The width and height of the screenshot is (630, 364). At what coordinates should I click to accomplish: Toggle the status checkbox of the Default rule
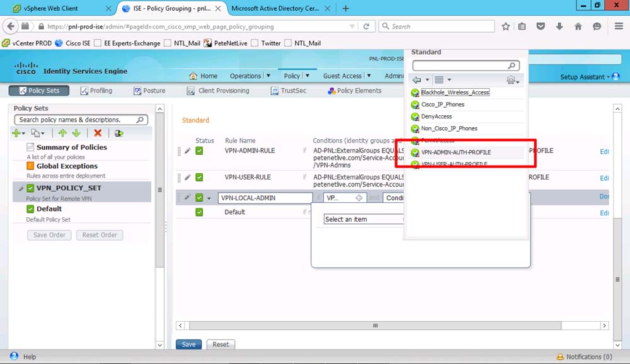pyautogui.click(x=199, y=212)
